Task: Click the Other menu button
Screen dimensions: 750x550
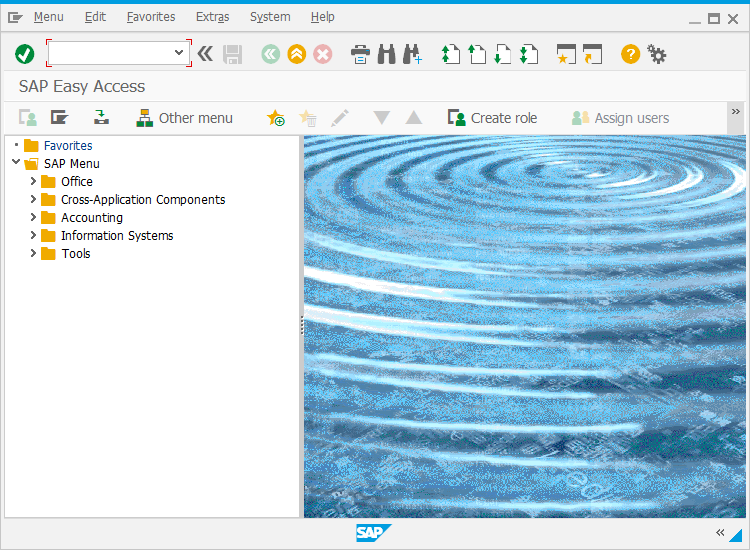Action: 184,118
